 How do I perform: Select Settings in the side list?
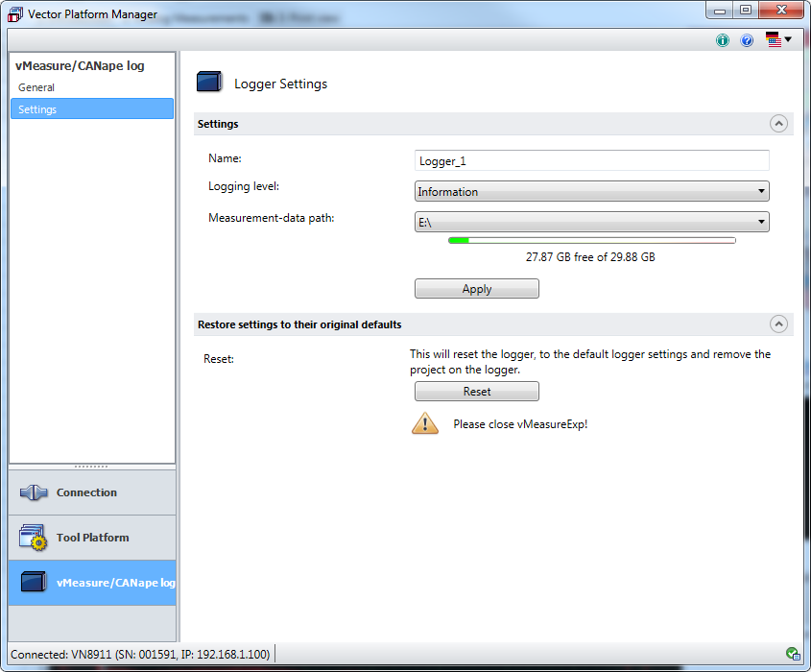pos(92,109)
